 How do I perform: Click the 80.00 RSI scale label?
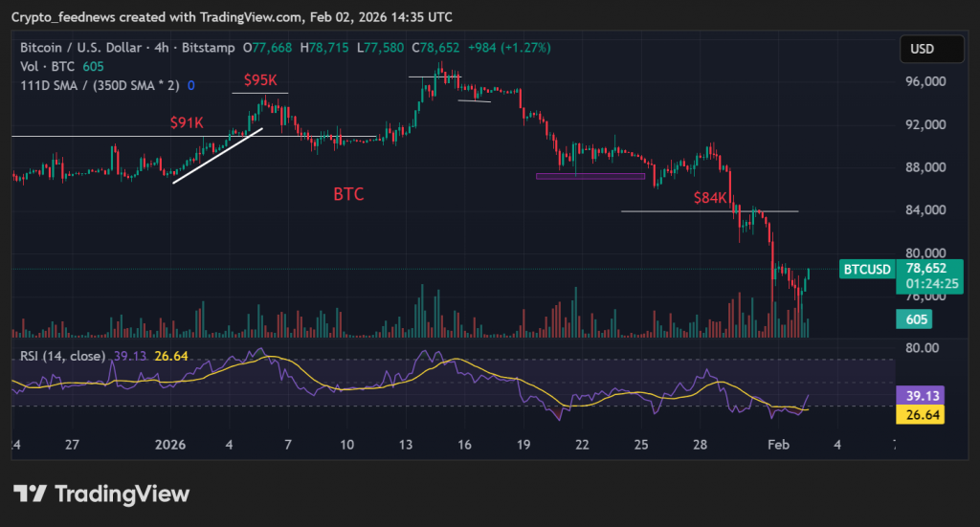tap(922, 348)
